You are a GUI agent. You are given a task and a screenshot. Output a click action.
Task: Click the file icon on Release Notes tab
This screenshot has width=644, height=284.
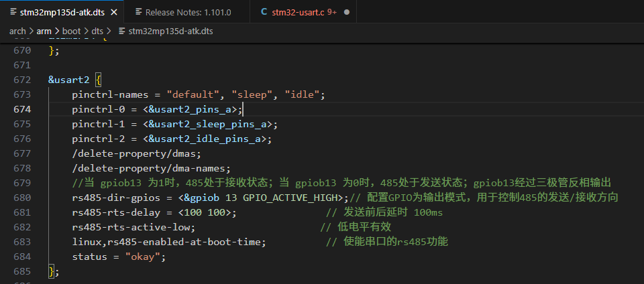(x=138, y=12)
